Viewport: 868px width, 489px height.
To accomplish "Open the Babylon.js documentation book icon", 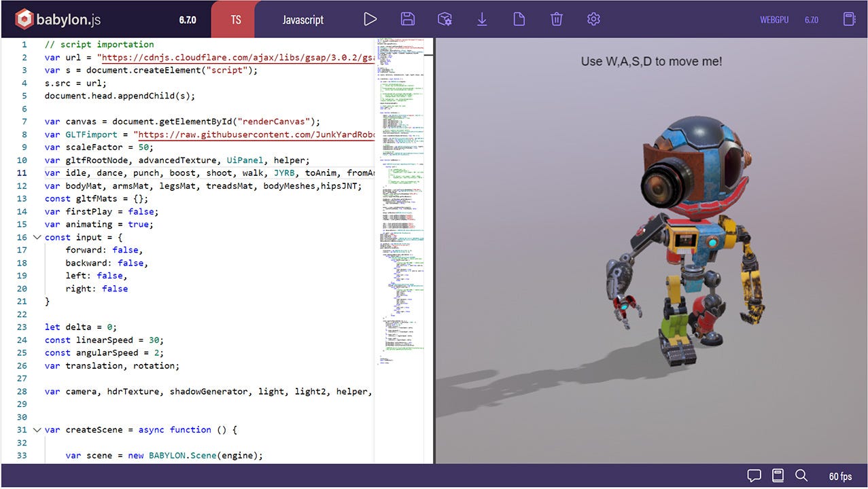I will tap(777, 476).
